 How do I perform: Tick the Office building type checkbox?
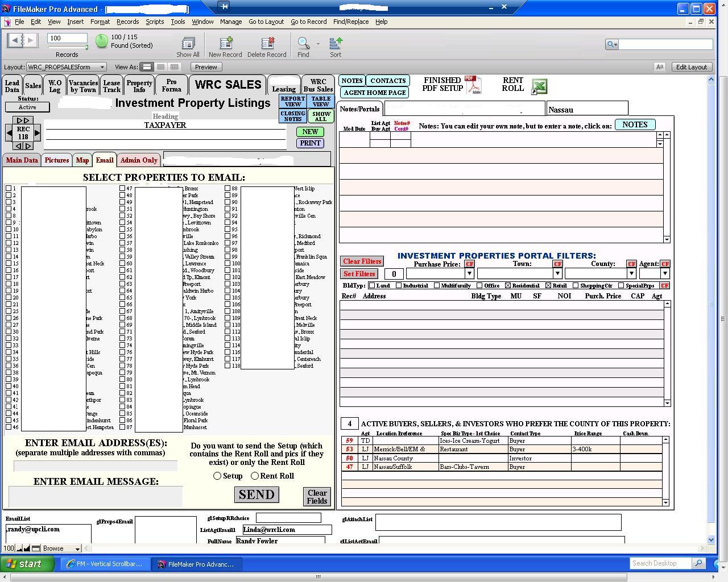(479, 285)
